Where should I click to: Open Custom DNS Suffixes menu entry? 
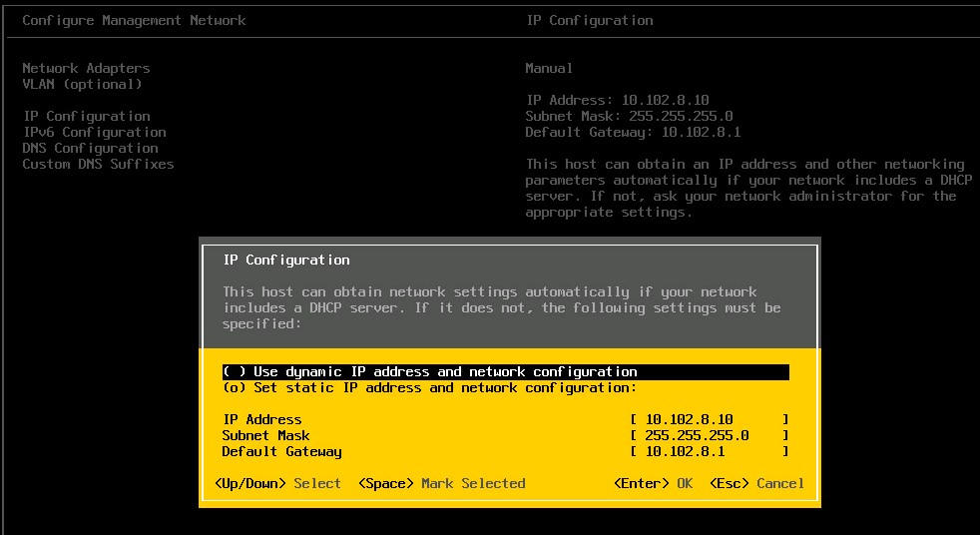click(98, 164)
